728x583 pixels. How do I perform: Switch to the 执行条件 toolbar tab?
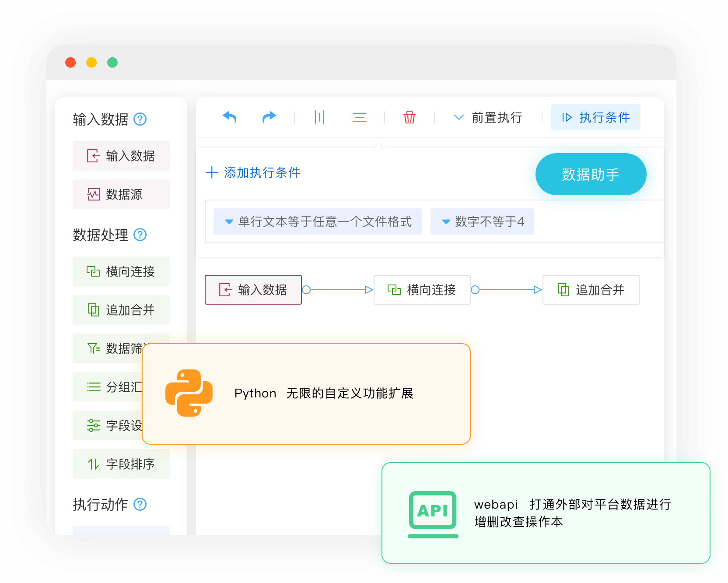tap(595, 117)
